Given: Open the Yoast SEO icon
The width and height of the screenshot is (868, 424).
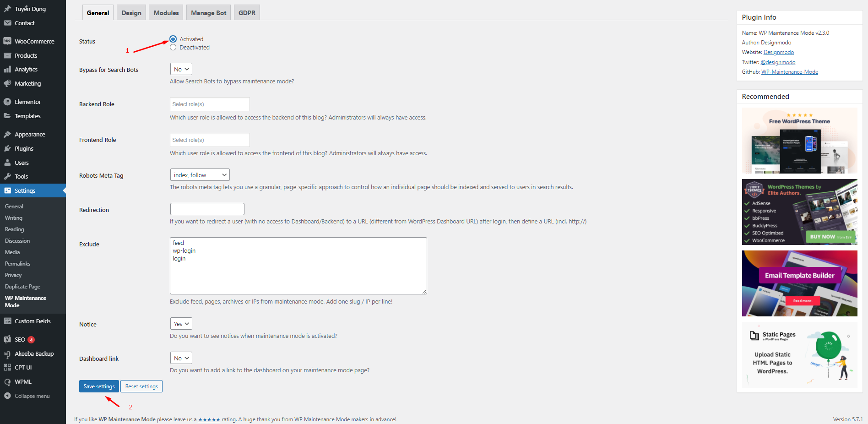Looking at the screenshot, I should [x=7, y=339].
